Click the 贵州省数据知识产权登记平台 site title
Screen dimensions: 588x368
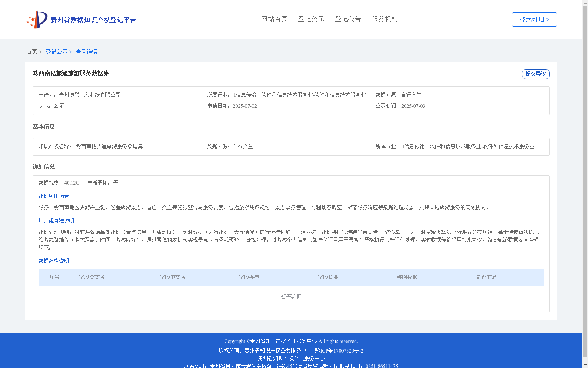(93, 20)
